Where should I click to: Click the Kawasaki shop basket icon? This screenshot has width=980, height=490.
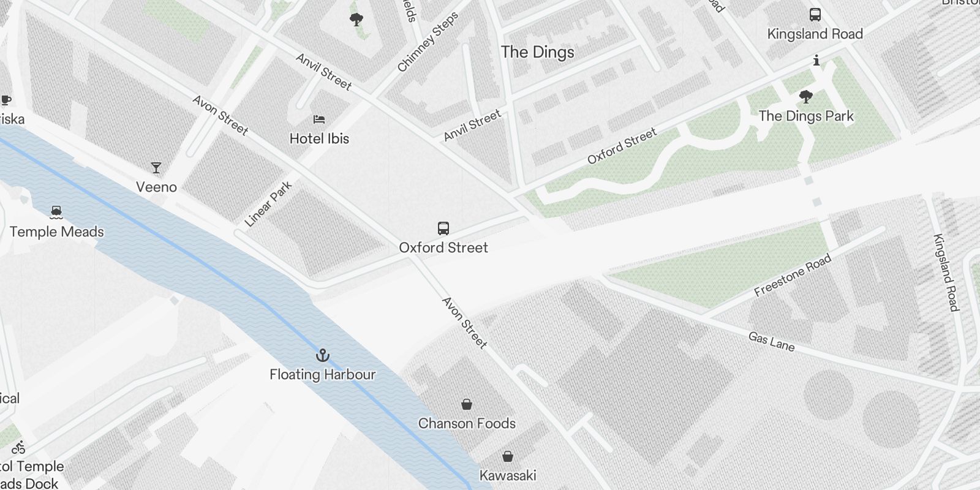tap(508, 456)
